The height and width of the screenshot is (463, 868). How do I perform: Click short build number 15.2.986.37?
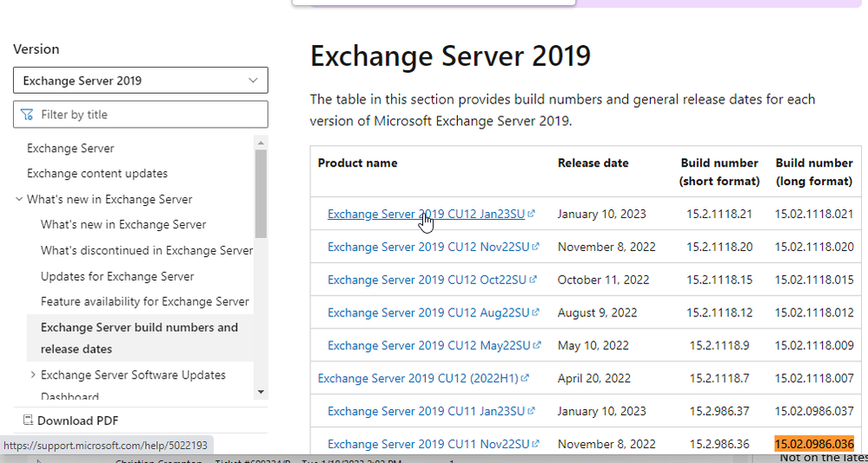pyautogui.click(x=719, y=411)
